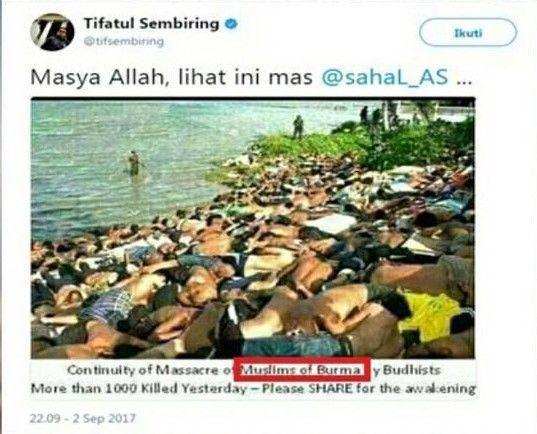Click the ellipsis after the @sahaL_AS mention

(464, 82)
